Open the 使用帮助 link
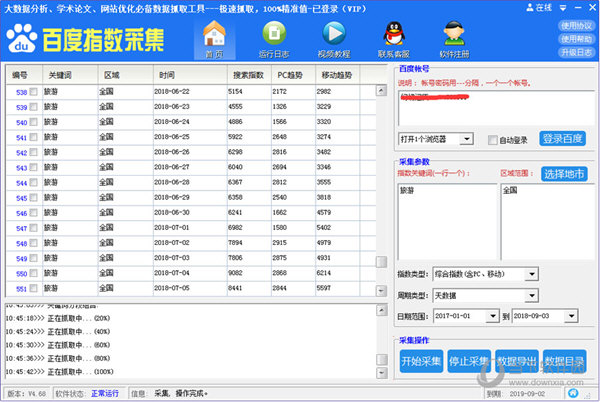The width and height of the screenshot is (600, 402). [577, 39]
